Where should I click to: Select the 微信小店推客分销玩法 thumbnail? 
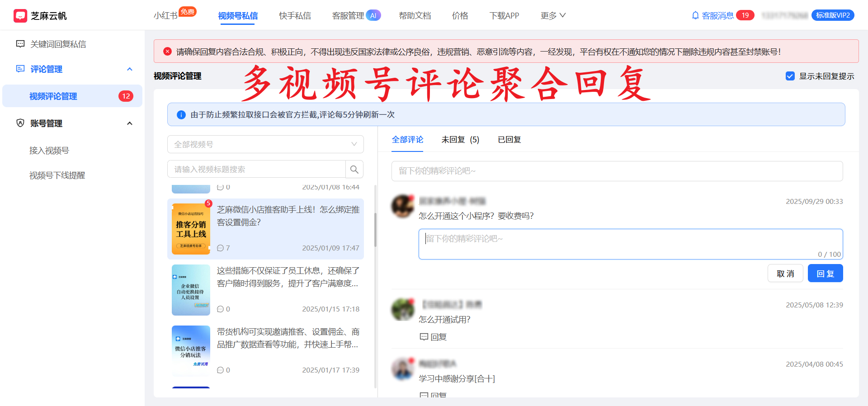(191, 351)
